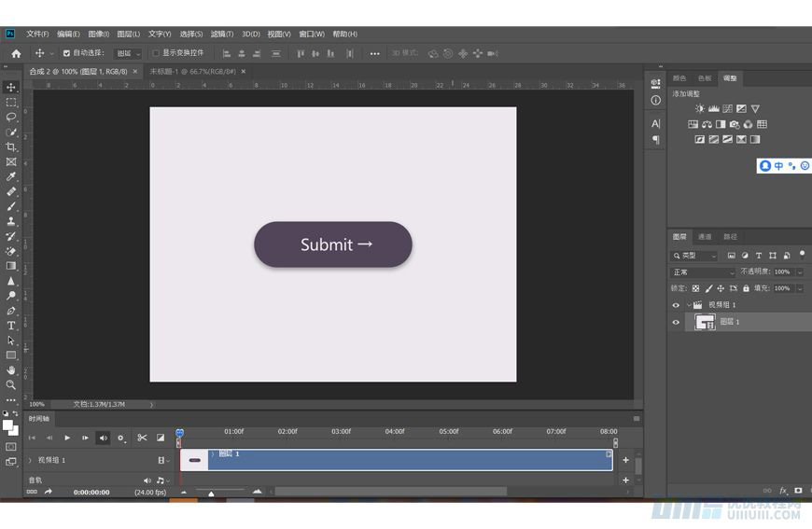Click the Home icon in options bar
This screenshot has width=812, height=529.
(16, 53)
